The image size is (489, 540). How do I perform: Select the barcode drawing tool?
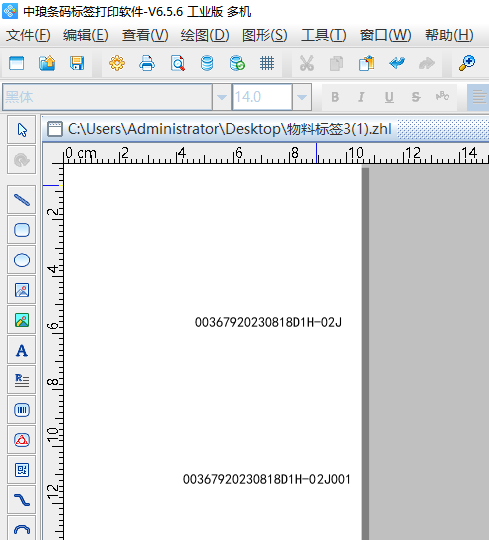click(22, 410)
